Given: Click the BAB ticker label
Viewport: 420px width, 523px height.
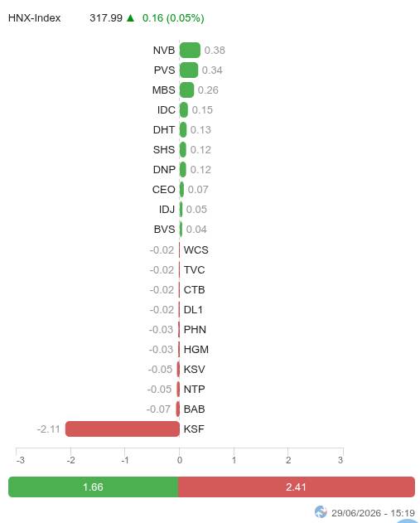Looking at the screenshot, I should (195, 409).
